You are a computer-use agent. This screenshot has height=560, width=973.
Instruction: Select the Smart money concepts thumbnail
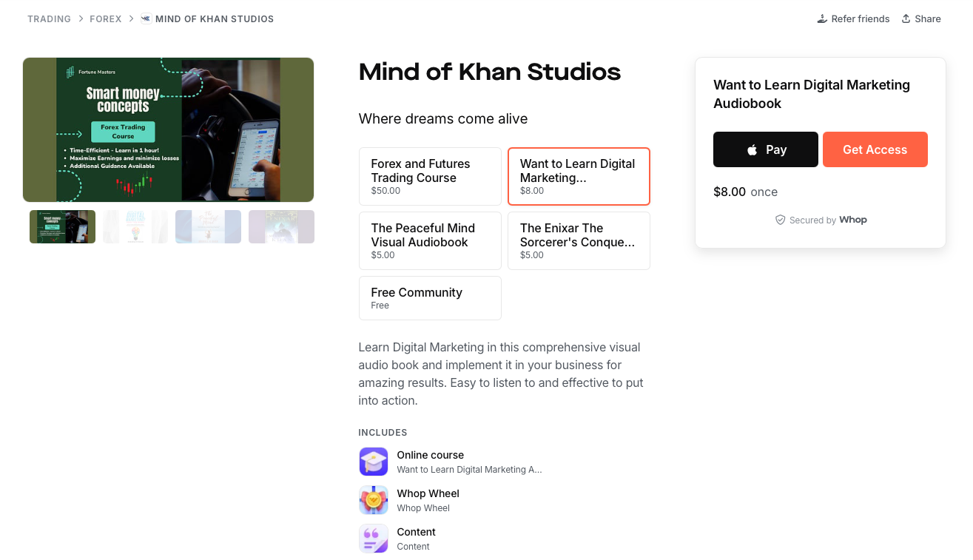tap(62, 226)
